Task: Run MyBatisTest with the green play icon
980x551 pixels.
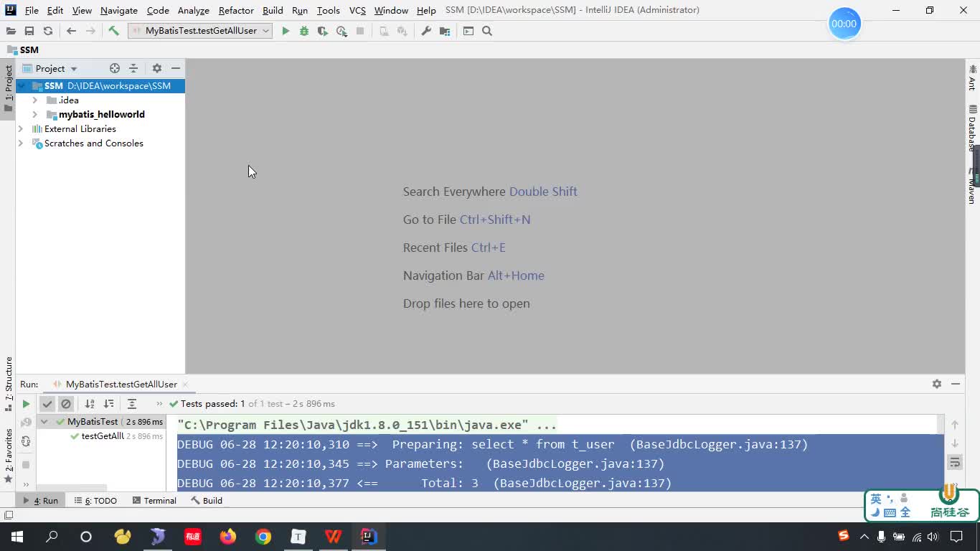Action: tap(286, 31)
